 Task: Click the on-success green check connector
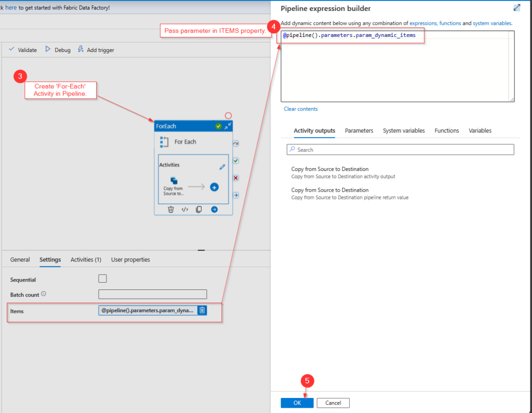[x=236, y=161]
